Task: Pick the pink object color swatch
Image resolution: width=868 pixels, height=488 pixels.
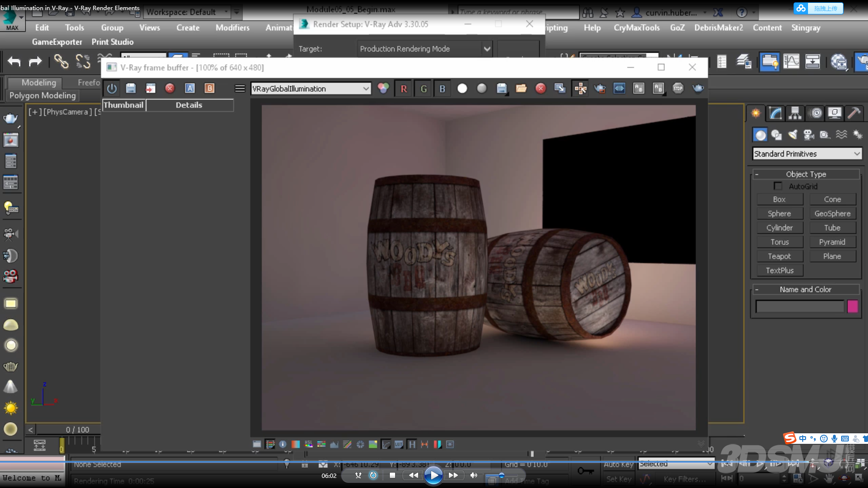Action: pos(853,306)
